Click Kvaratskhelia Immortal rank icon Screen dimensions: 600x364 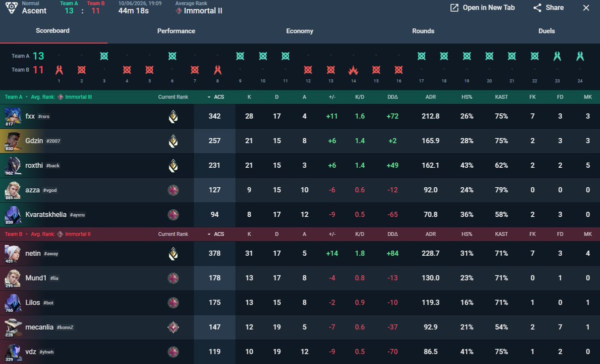click(x=173, y=215)
